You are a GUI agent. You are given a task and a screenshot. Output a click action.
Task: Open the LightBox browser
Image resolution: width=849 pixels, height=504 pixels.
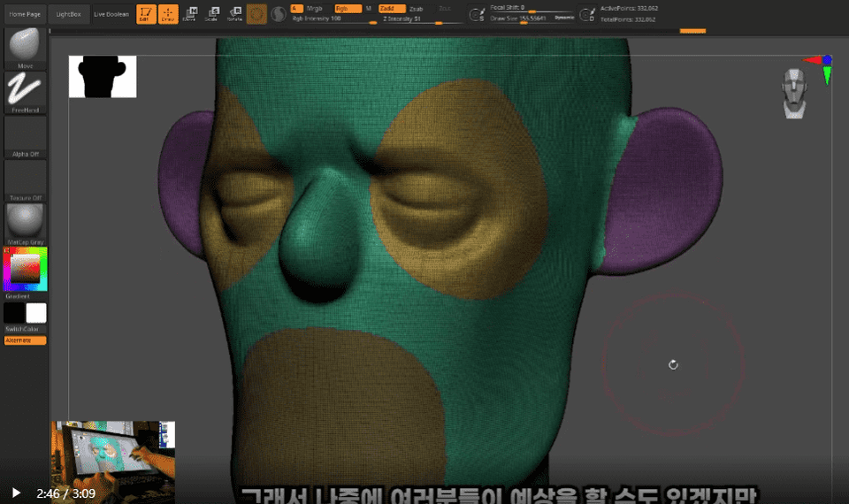(x=68, y=14)
